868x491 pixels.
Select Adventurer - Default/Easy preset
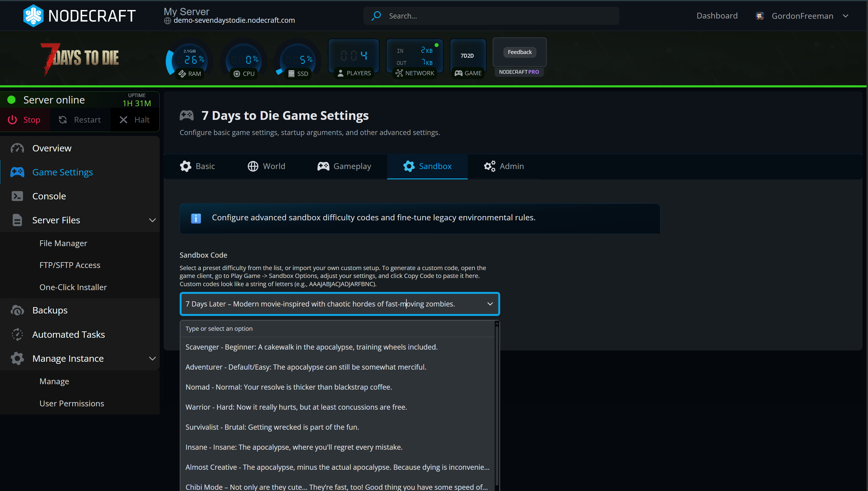(337, 367)
